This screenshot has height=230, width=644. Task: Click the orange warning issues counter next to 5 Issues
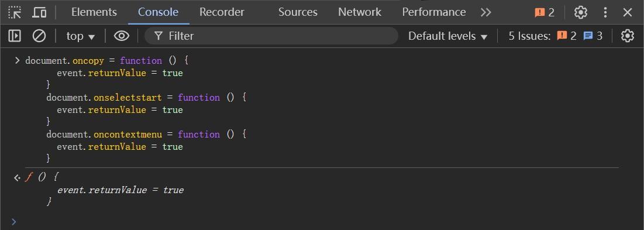567,36
